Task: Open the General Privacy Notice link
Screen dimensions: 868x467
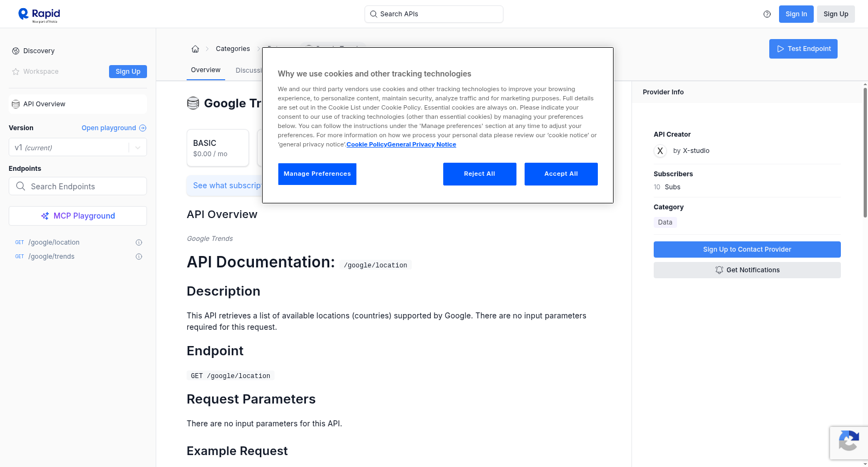Action: click(x=422, y=144)
